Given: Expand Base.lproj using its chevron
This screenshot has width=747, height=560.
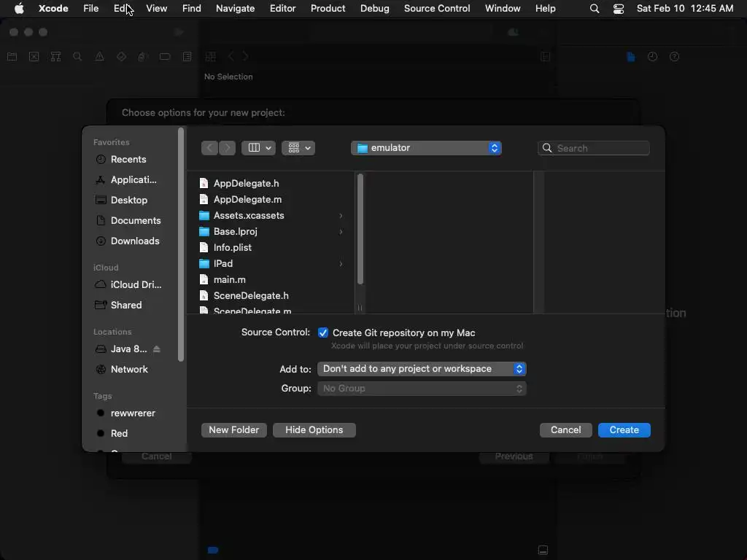Looking at the screenshot, I should [341, 232].
